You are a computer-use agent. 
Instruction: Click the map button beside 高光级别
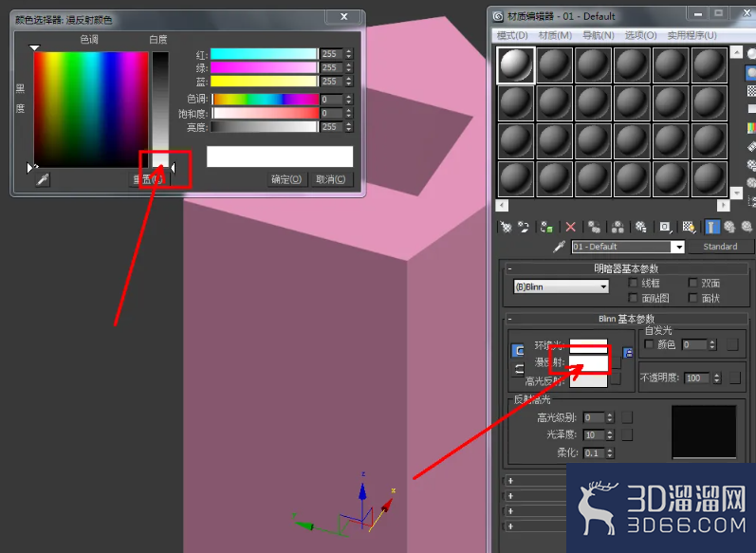[x=627, y=417]
